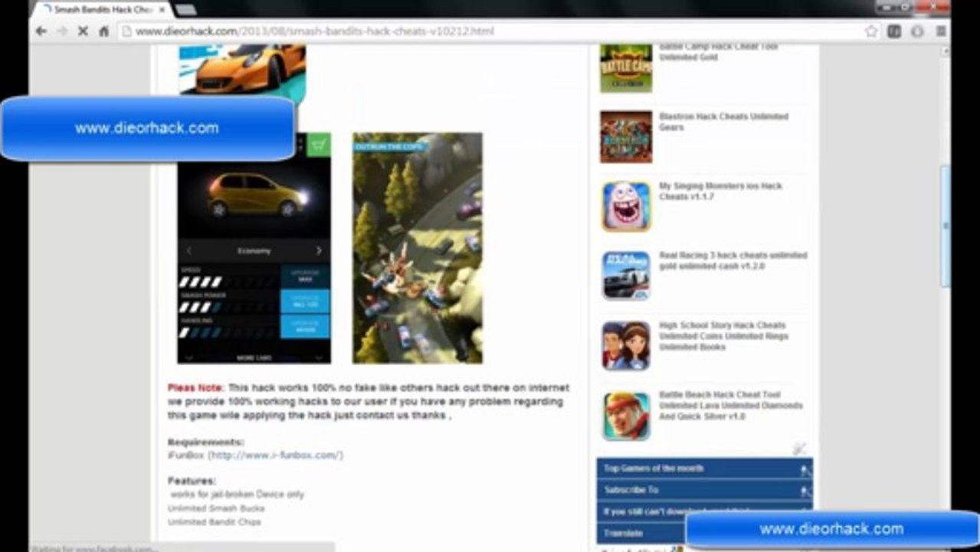Screen dimensions: 980x552
Task: Click the Economy left arrow in car screenshot
Action: (189, 251)
